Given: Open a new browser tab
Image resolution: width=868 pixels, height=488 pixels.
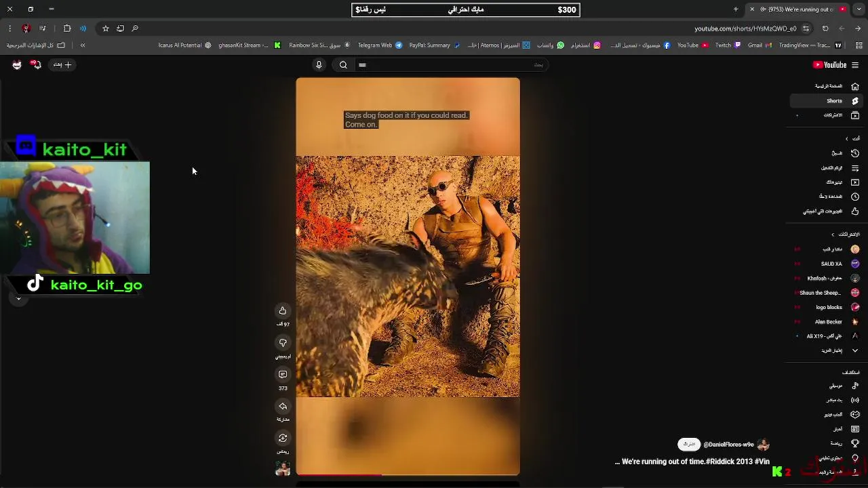Looking at the screenshot, I should point(736,9).
